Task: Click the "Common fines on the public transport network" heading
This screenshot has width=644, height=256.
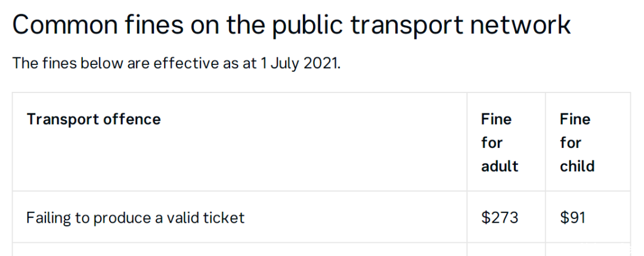Action: pos(291,24)
